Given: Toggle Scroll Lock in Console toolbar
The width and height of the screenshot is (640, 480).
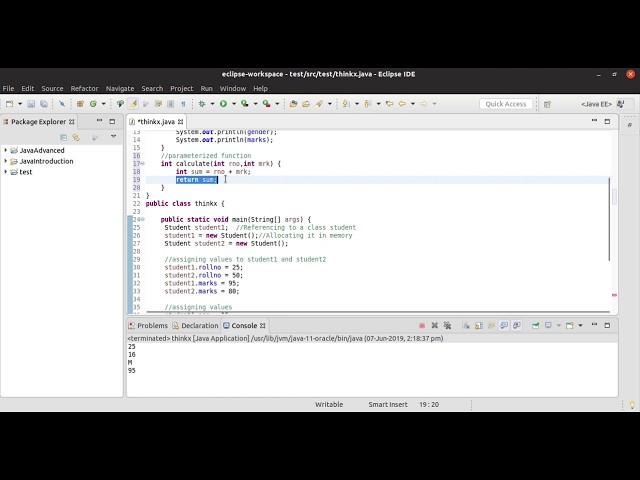Looking at the screenshot, I should (x=478, y=325).
